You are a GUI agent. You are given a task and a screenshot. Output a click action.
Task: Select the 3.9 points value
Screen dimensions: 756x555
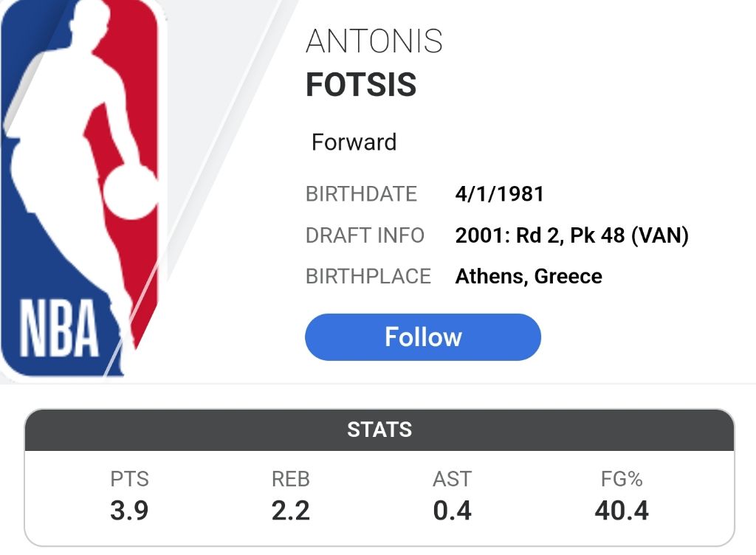coord(130,511)
